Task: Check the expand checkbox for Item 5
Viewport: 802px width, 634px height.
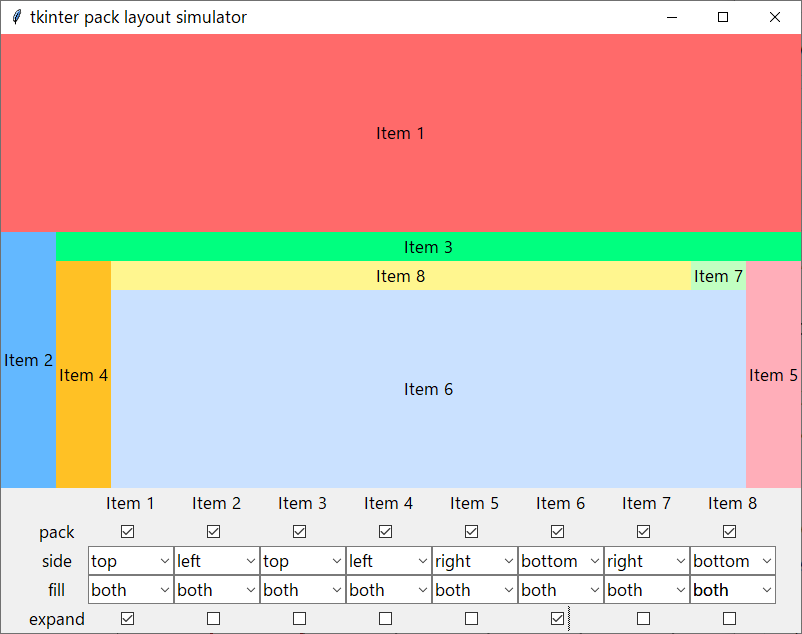Action: [471, 619]
